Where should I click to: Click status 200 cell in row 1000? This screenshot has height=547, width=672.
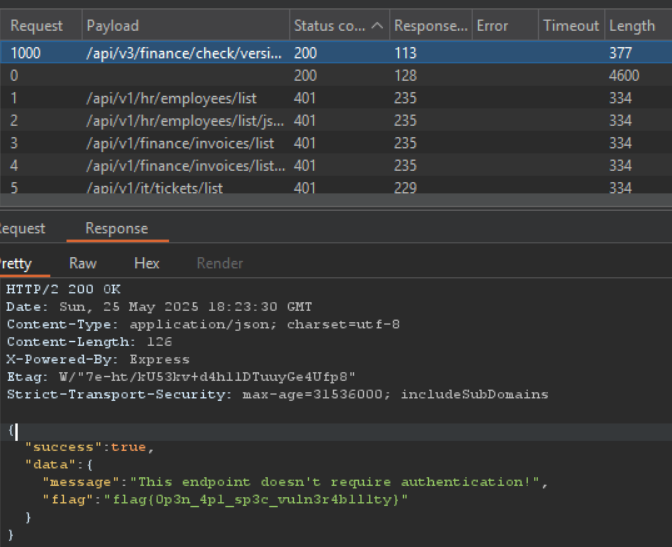click(305, 53)
